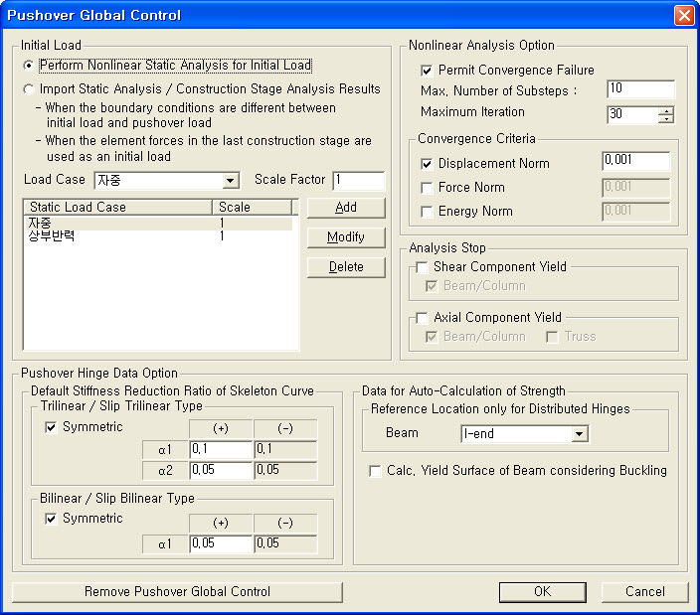700x615 pixels.
Task: Click the OK button
Action: (x=543, y=592)
